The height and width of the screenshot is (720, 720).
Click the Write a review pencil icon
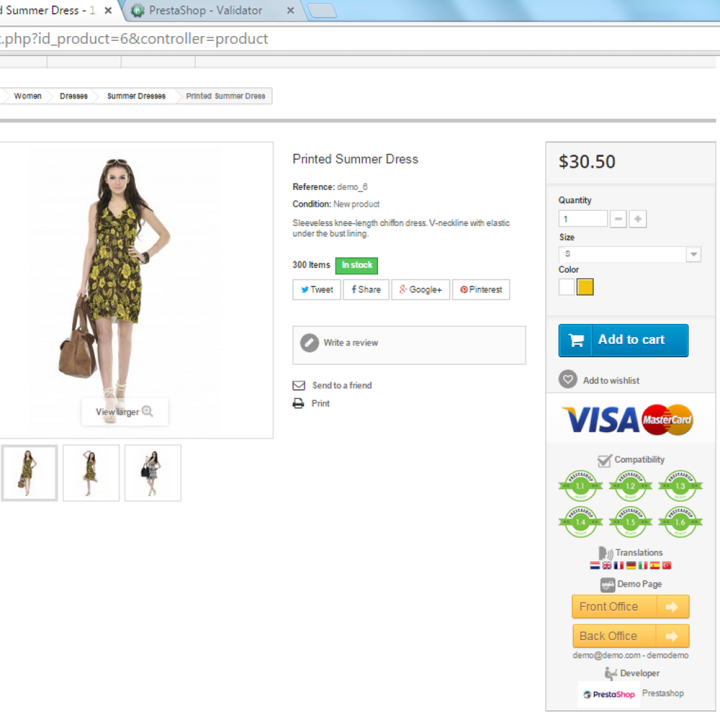[309, 343]
